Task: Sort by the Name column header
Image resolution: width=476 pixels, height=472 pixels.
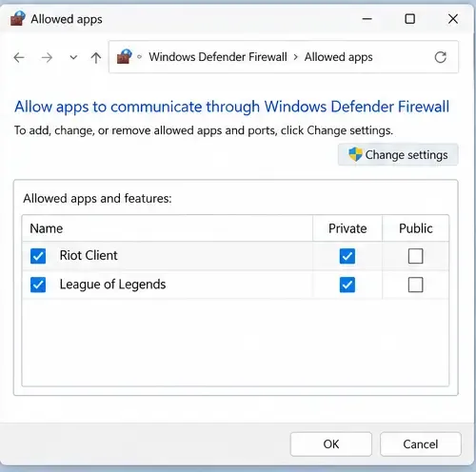Action: 168,228
